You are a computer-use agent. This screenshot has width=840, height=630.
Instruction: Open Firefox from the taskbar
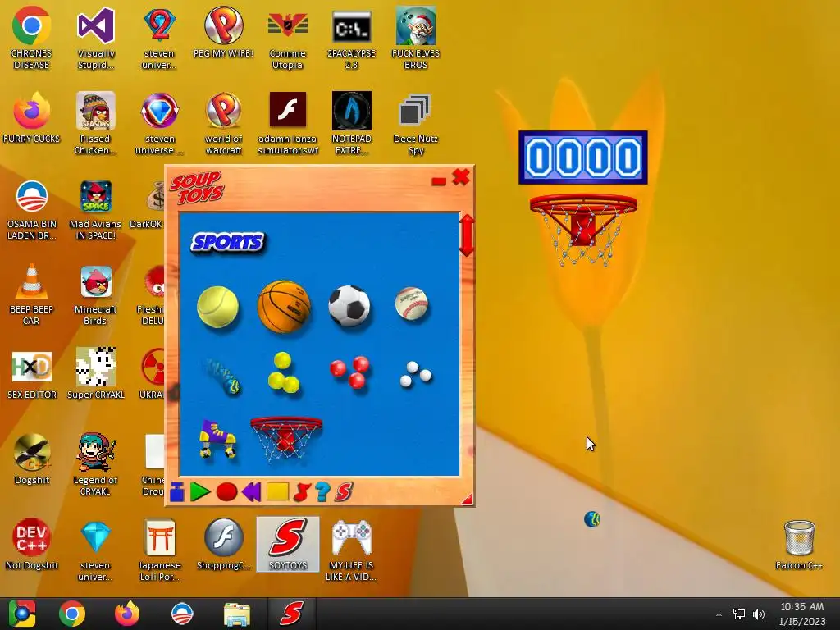pos(127,614)
